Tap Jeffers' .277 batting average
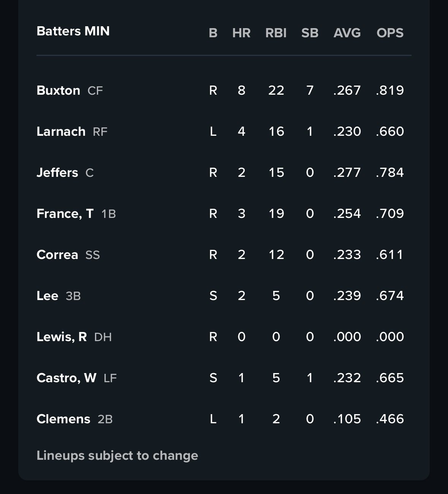This screenshot has width=448, height=494. (x=347, y=173)
